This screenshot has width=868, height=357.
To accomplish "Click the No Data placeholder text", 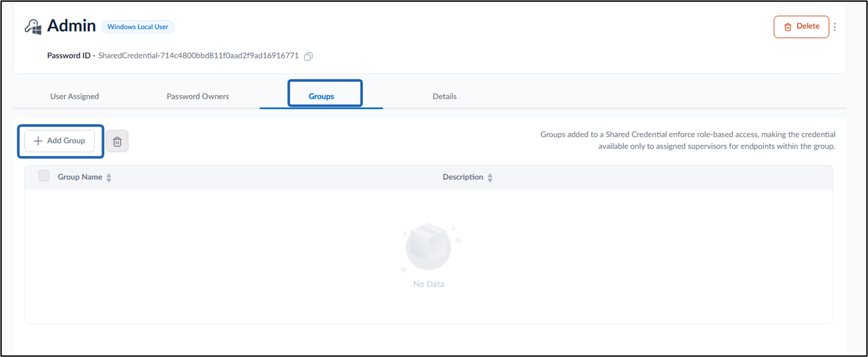I will click(428, 284).
